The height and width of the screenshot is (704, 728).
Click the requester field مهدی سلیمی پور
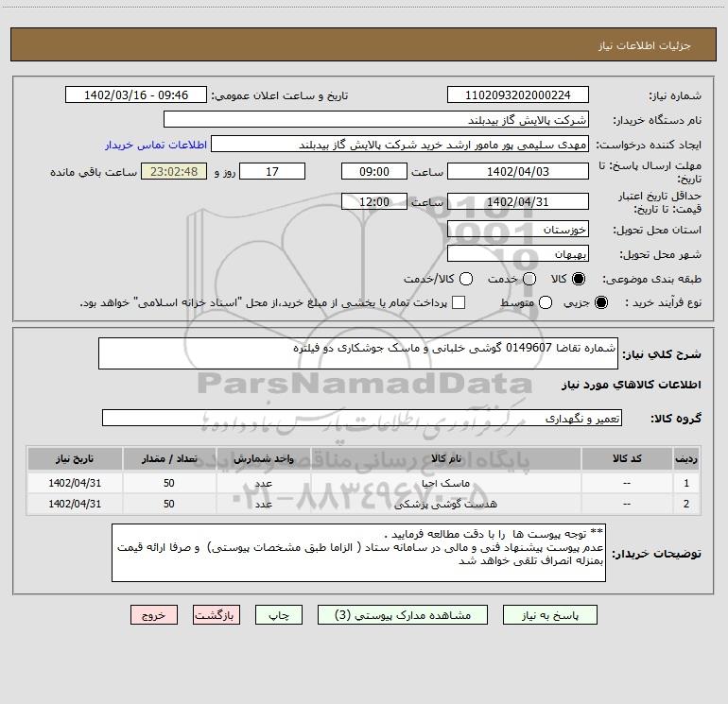point(400,144)
